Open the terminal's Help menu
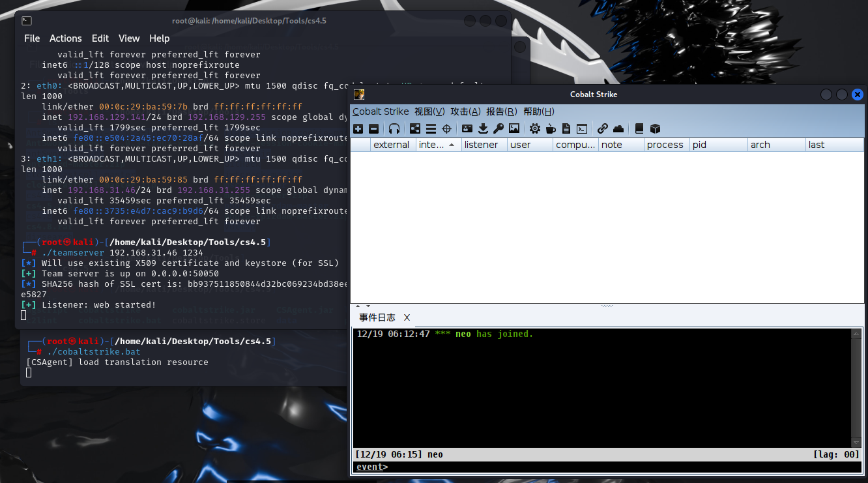 point(159,38)
